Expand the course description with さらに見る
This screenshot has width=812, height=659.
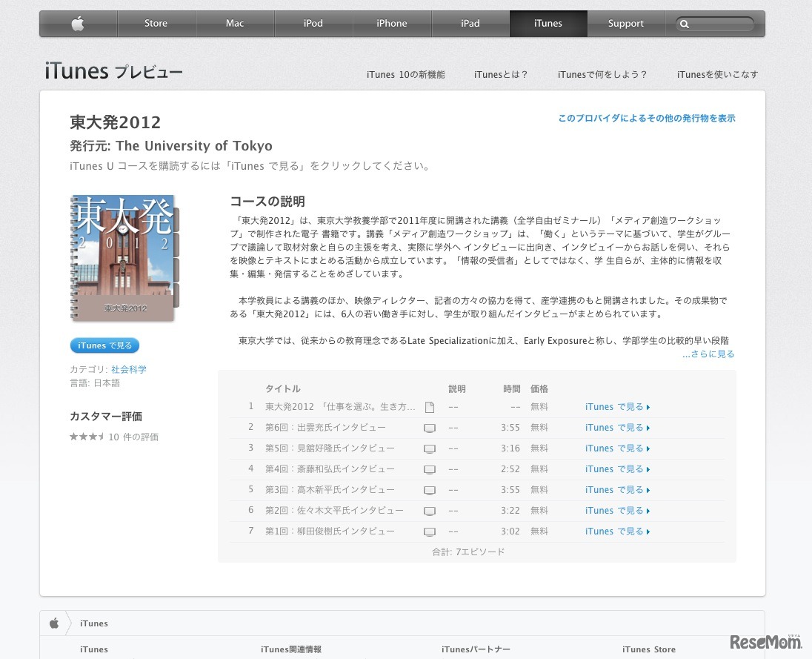(708, 354)
